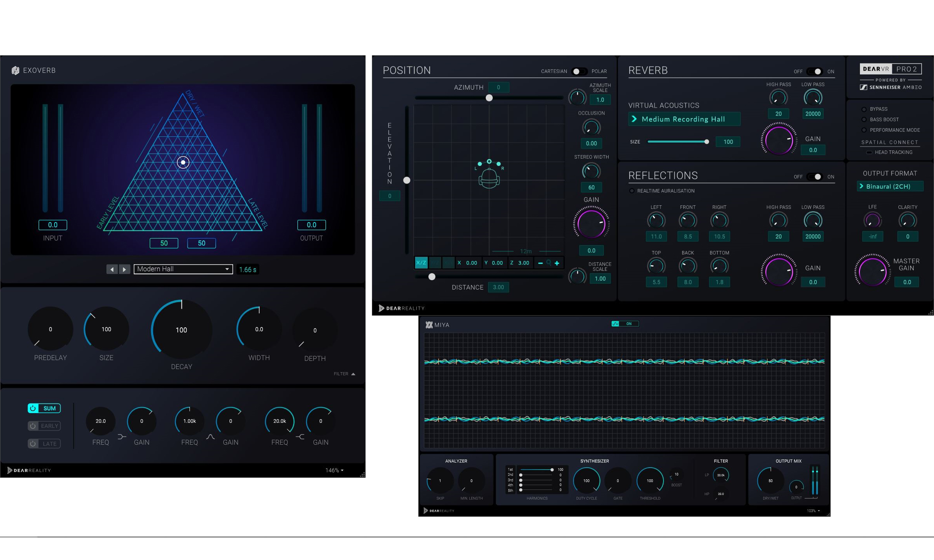Open the Modern Hall preset dropdown
The height and width of the screenshot is (560, 934).
tap(183, 269)
